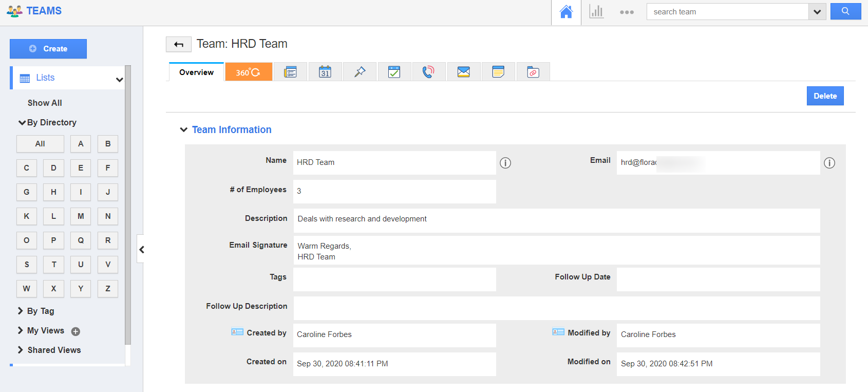
Task: Focus the search team input field
Action: pos(727,12)
